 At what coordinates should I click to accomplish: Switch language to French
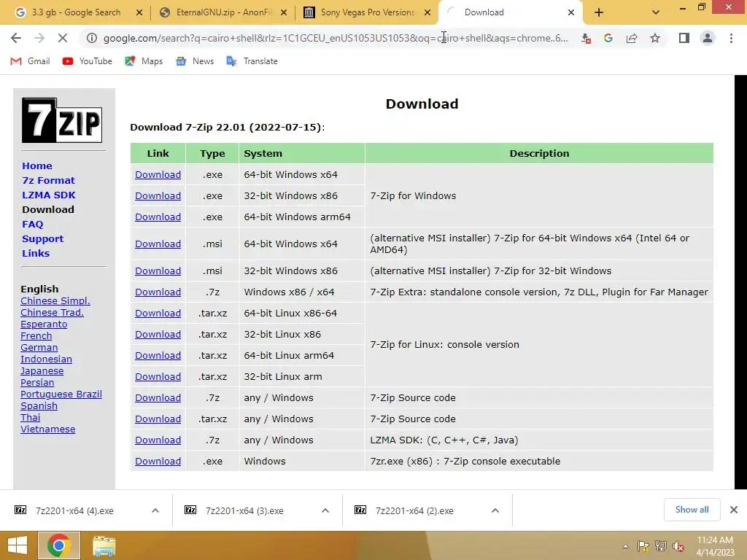click(36, 335)
